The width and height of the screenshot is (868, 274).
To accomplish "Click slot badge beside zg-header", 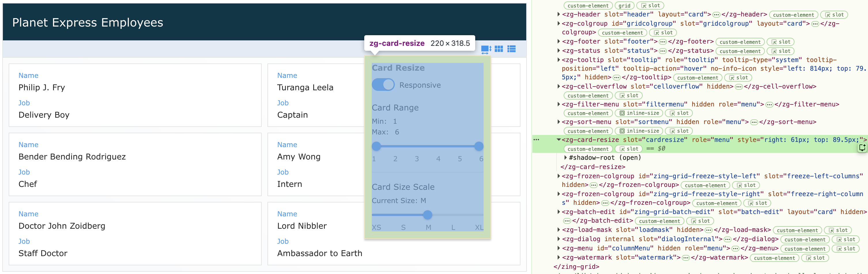I will click(834, 14).
